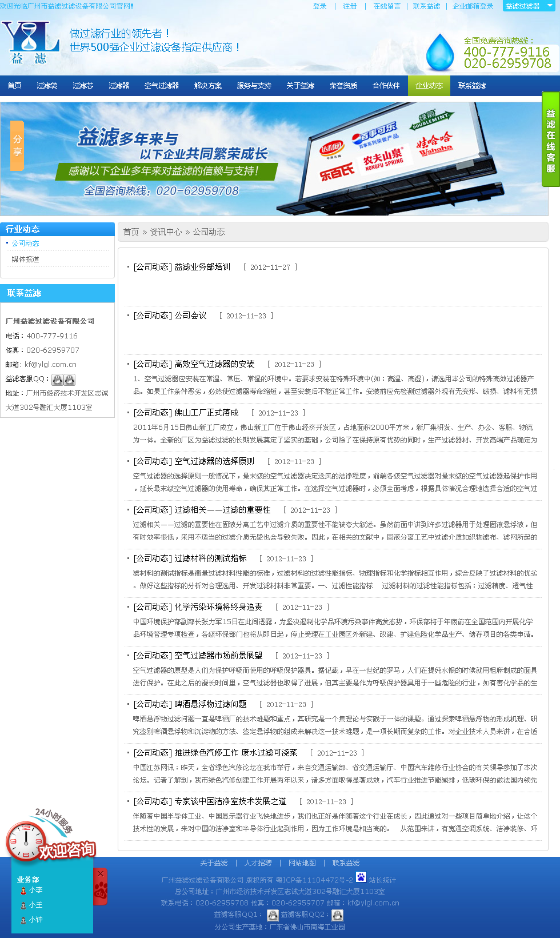Expand the green 益滤在线客服 side panel

550,140
